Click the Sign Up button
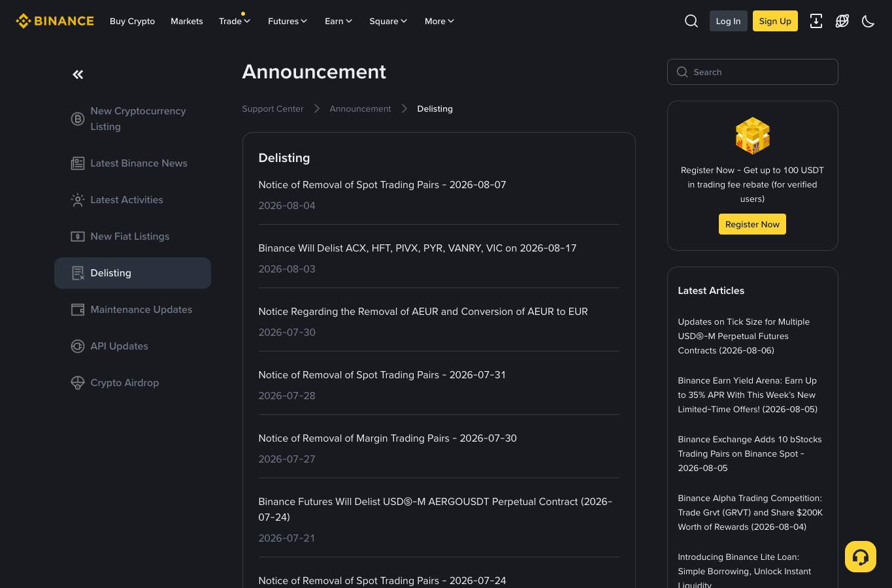 [x=775, y=21]
